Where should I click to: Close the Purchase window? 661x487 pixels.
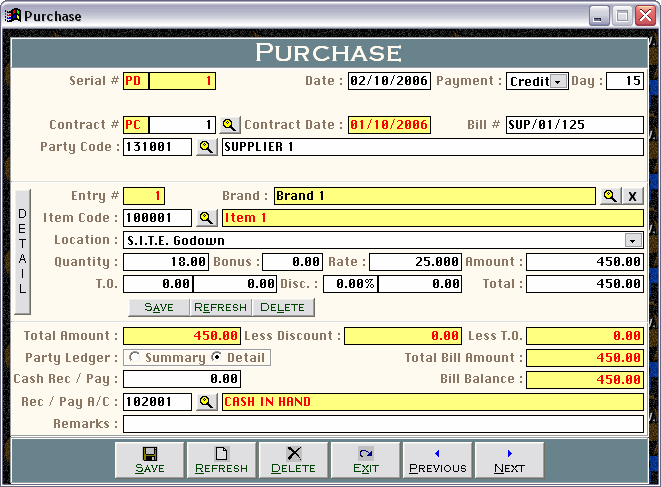[x=646, y=16]
